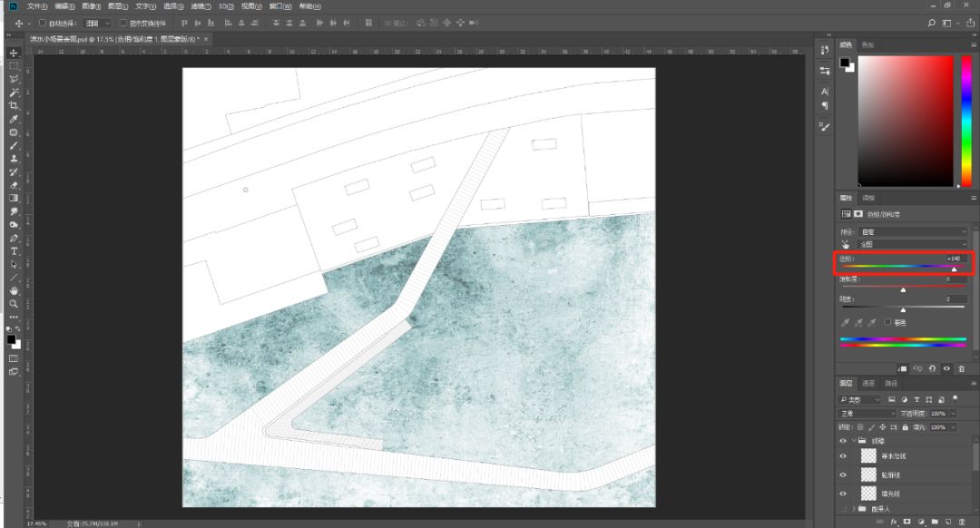Toggle the layer filter on/off switch
The height and width of the screenshot is (528, 980).
[x=955, y=398]
